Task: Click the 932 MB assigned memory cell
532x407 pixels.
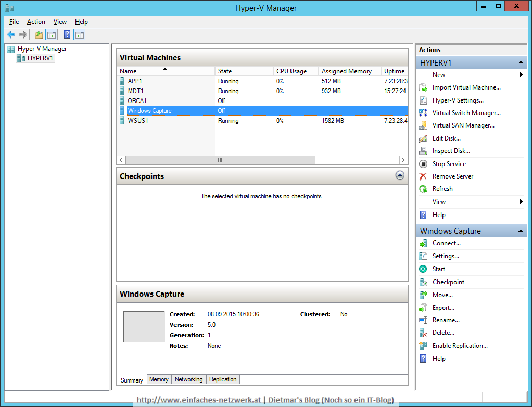Action: click(331, 91)
